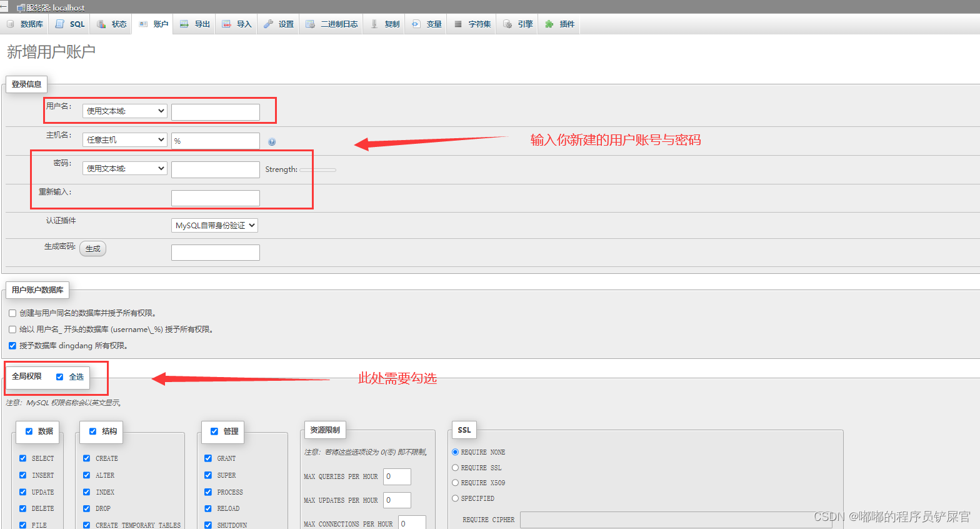
Task: Uncheck the CREATE privilege
Action: click(x=87, y=458)
